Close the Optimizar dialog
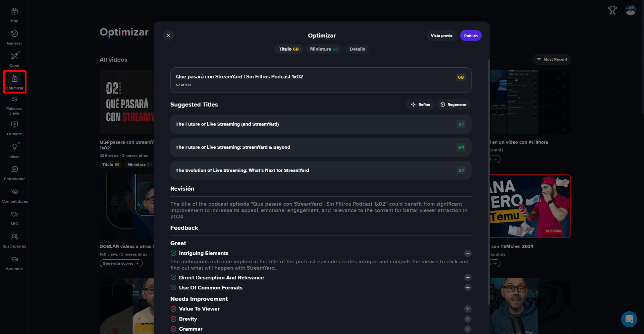Image resolution: width=644 pixels, height=334 pixels. [168, 36]
